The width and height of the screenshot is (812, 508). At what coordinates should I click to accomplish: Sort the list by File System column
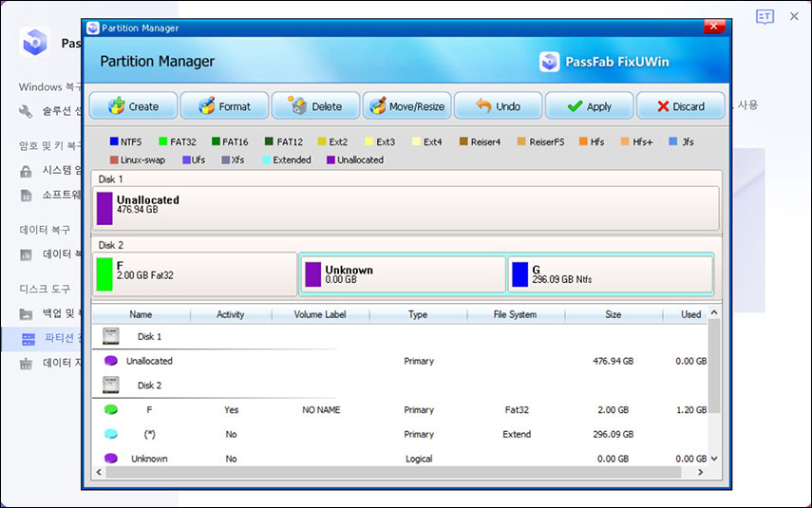pyautogui.click(x=515, y=314)
